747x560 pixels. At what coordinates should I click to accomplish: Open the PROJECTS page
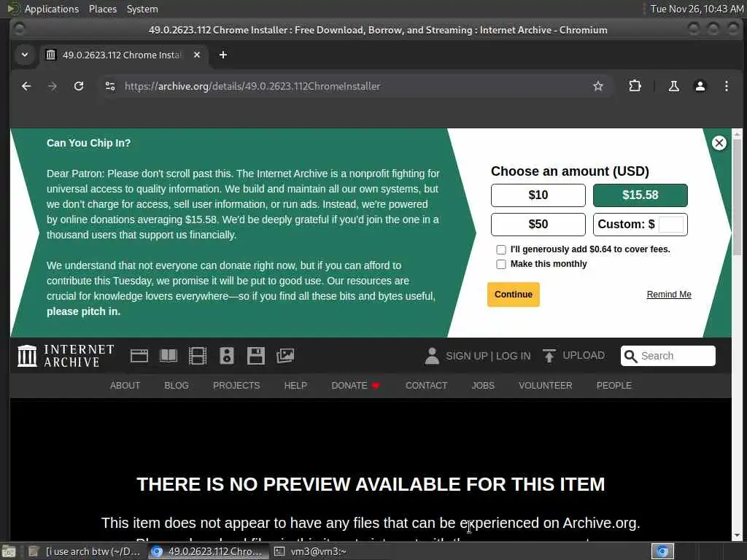coord(236,386)
